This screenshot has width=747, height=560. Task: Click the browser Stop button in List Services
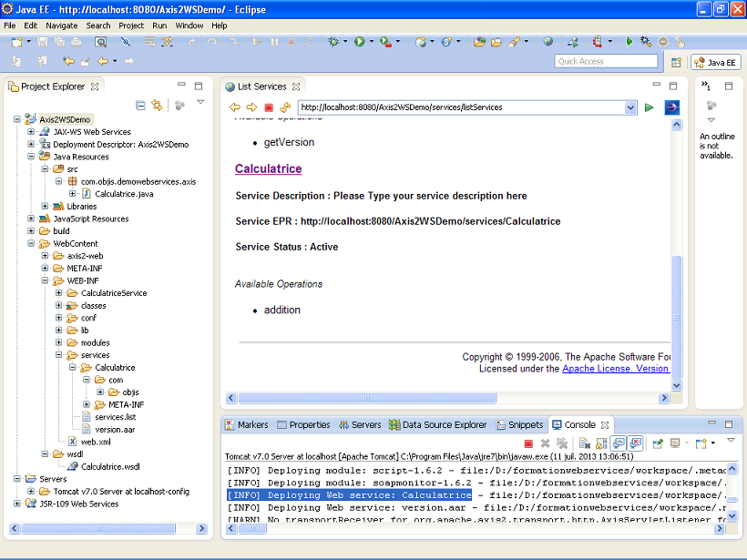[x=268, y=107]
